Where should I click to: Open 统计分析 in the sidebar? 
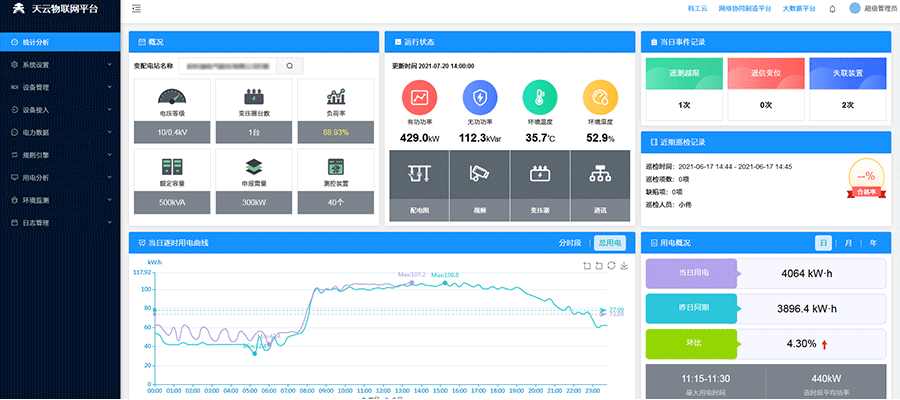(x=60, y=42)
